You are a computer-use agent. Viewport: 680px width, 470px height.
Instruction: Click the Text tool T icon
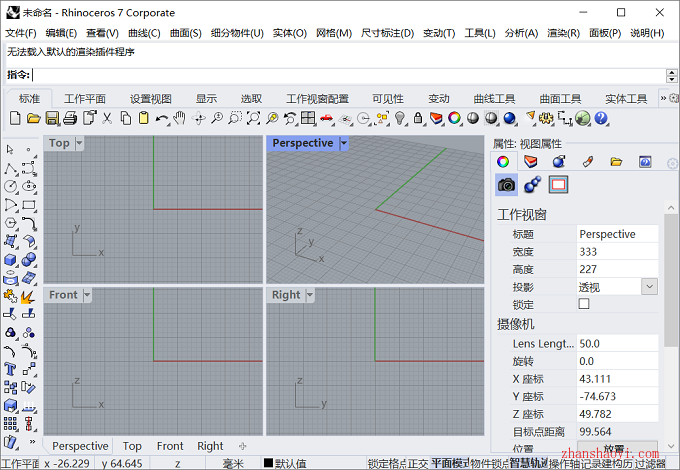[x=10, y=369]
